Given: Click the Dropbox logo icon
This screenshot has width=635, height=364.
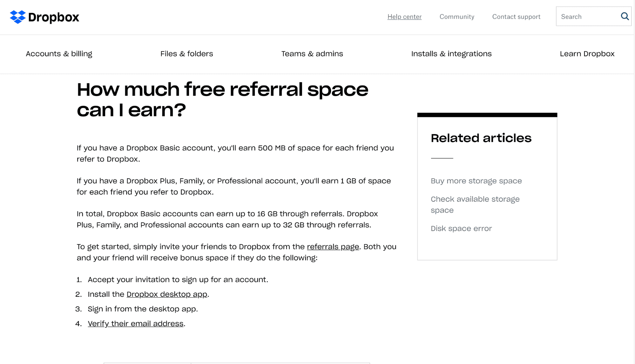Looking at the screenshot, I should (x=17, y=17).
